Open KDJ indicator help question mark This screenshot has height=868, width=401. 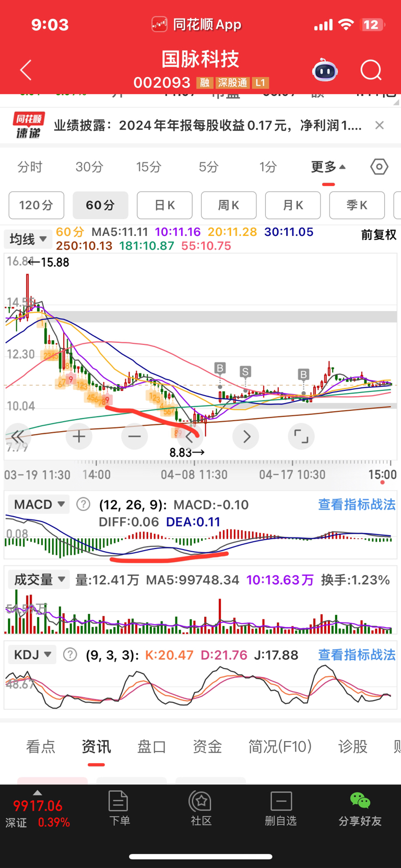[x=70, y=655]
